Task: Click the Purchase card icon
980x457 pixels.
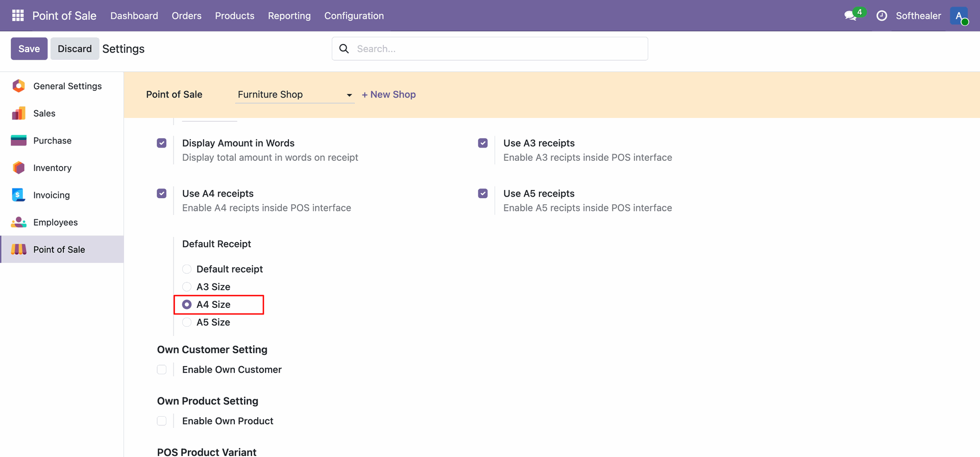Action: [19, 140]
